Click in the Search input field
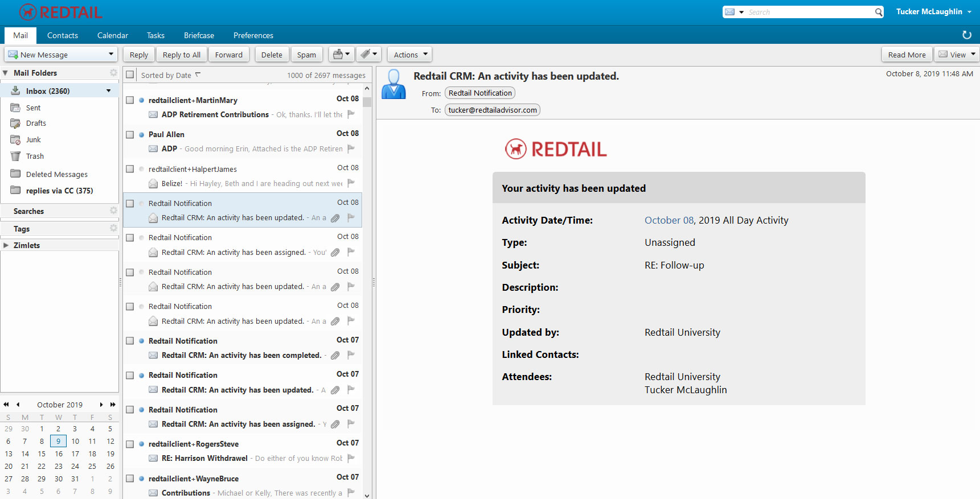 (x=810, y=12)
